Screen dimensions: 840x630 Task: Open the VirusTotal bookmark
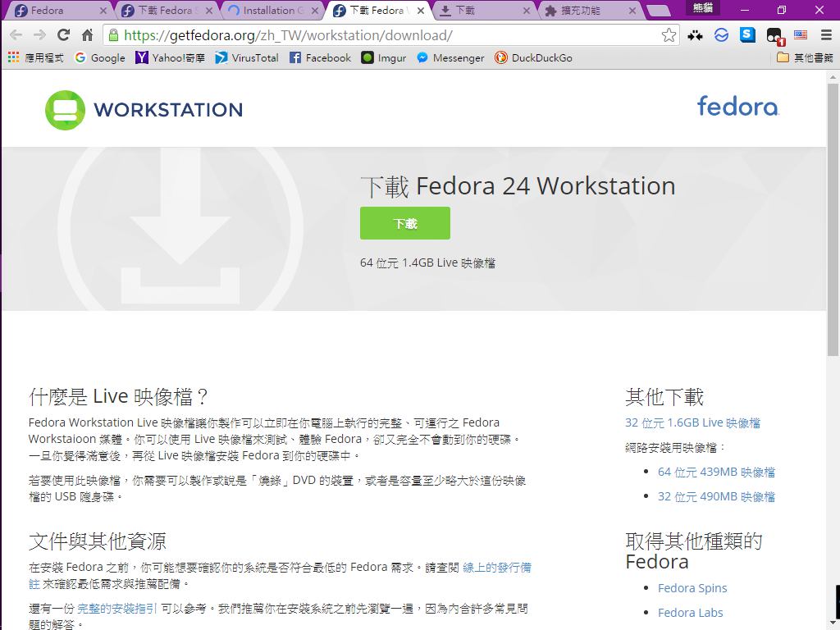click(247, 58)
